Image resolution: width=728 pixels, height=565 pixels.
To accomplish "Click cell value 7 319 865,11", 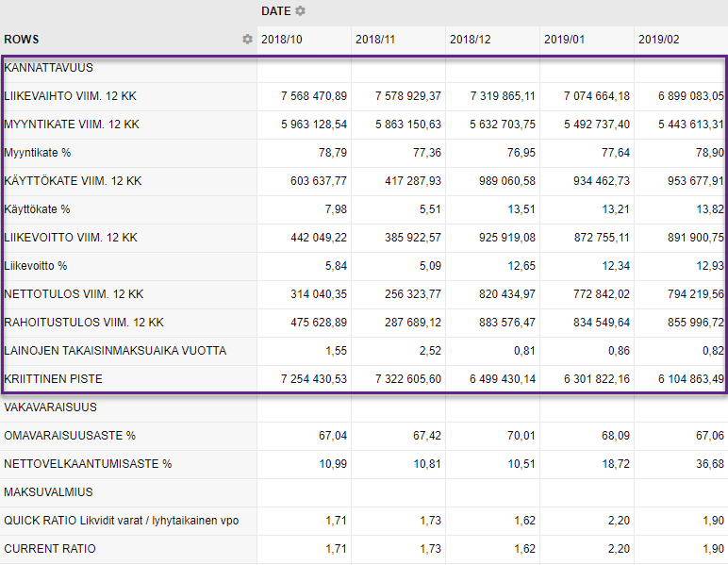I will point(503,96).
